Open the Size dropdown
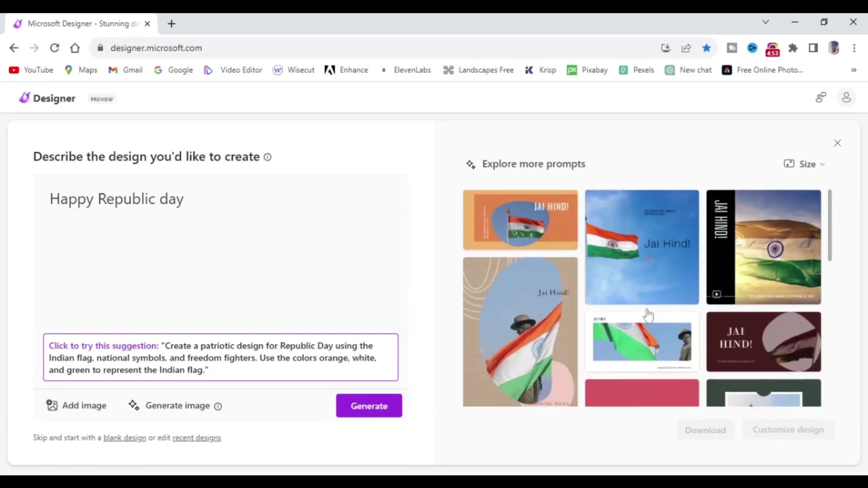The height and width of the screenshot is (488, 868). [804, 164]
